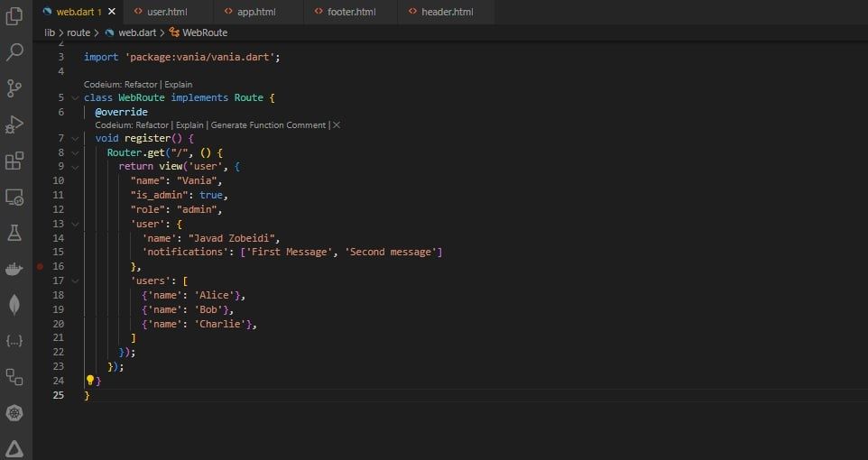Click the 'First Message' string
The height and width of the screenshot is (460, 868).
pos(289,253)
